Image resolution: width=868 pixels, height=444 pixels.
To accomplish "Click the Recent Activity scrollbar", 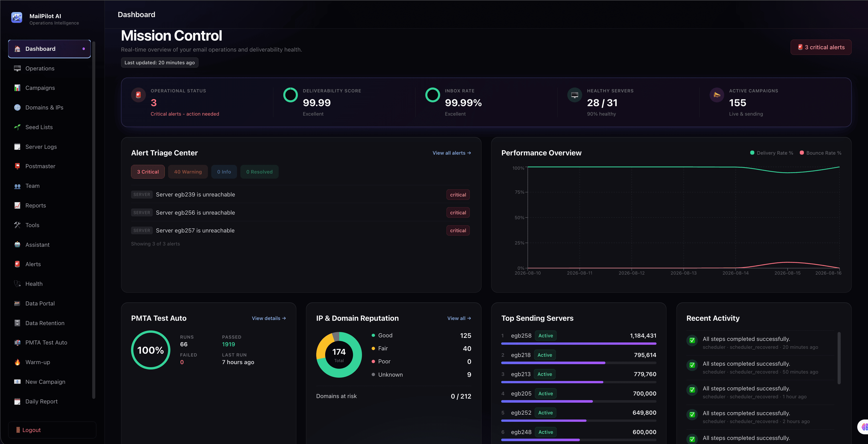I will [839, 358].
